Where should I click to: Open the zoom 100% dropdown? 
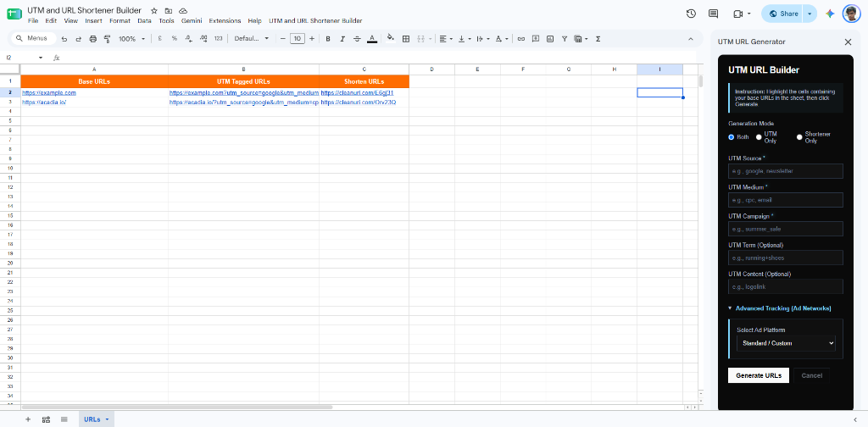point(131,39)
